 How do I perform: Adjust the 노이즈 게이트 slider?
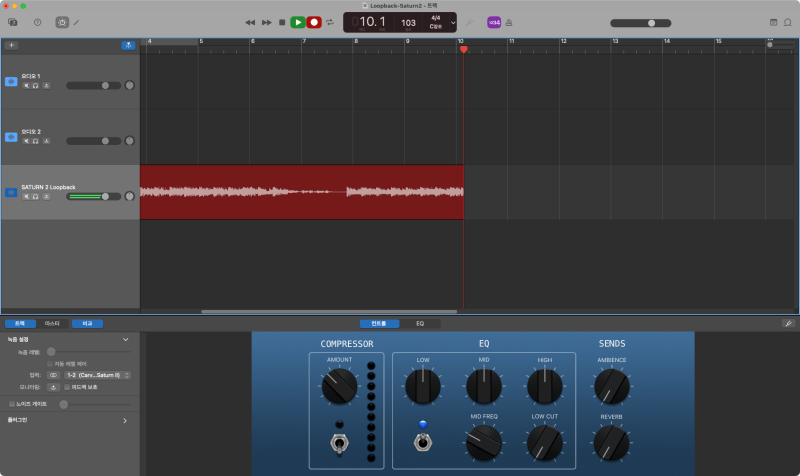pyautogui.click(x=95, y=405)
